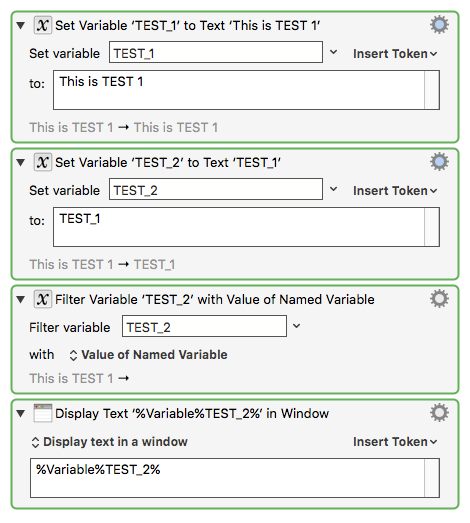Collapse the Display Text in Window action
The width and height of the screenshot is (470, 523).
coord(21,414)
